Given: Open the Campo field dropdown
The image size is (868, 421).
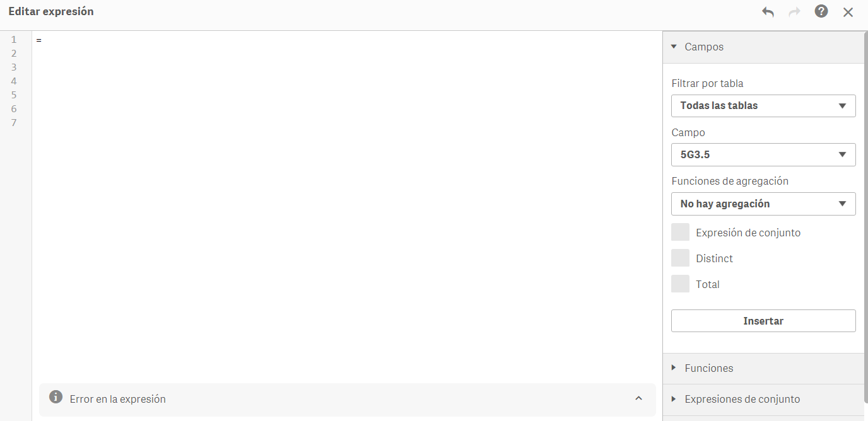Looking at the screenshot, I should 763,154.
